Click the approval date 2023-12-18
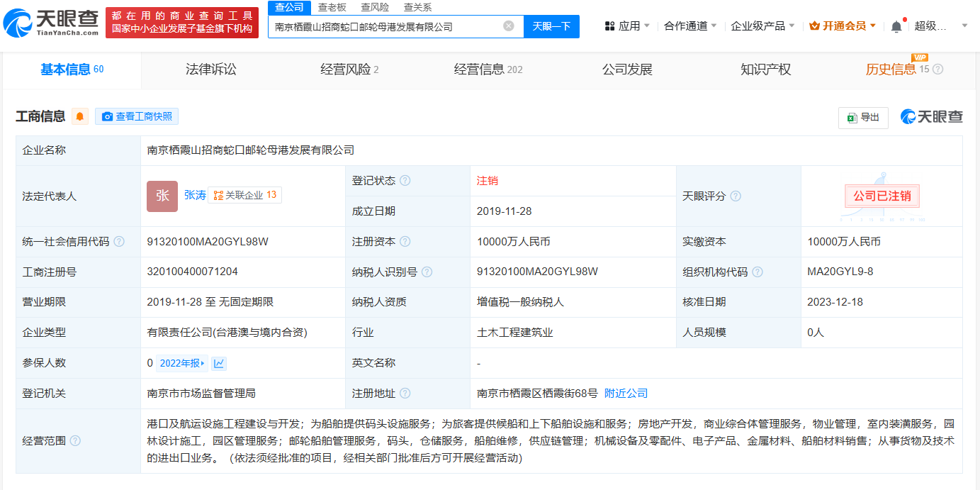Screen dimensions: 980x490 tap(835, 302)
